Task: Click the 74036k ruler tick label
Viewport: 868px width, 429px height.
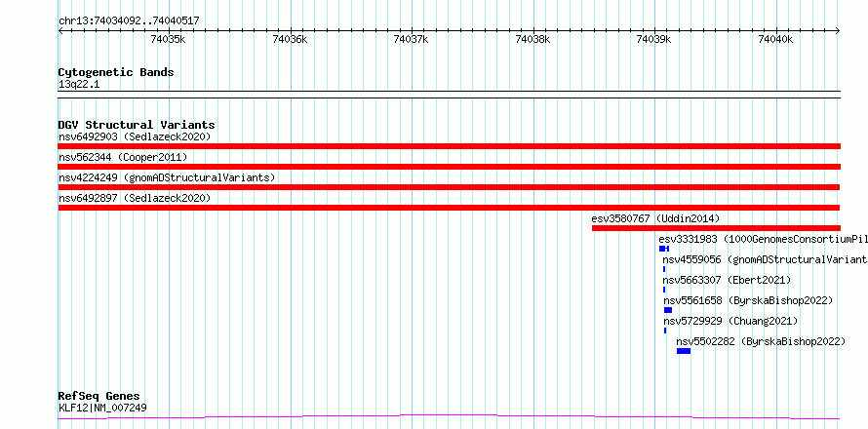Action: (290, 39)
